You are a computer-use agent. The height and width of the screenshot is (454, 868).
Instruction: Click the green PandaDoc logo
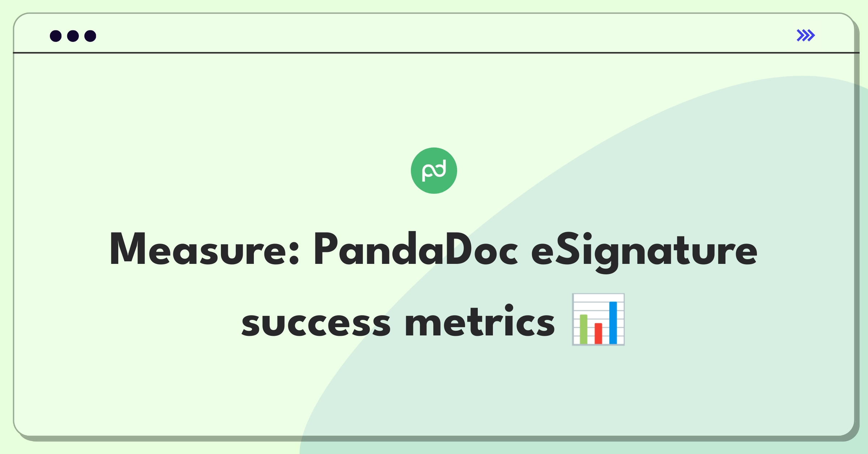click(434, 171)
